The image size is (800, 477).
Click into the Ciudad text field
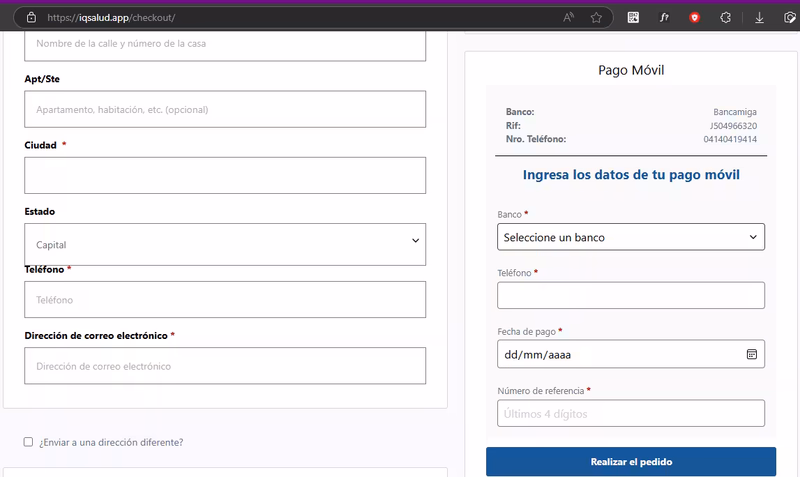coord(225,175)
